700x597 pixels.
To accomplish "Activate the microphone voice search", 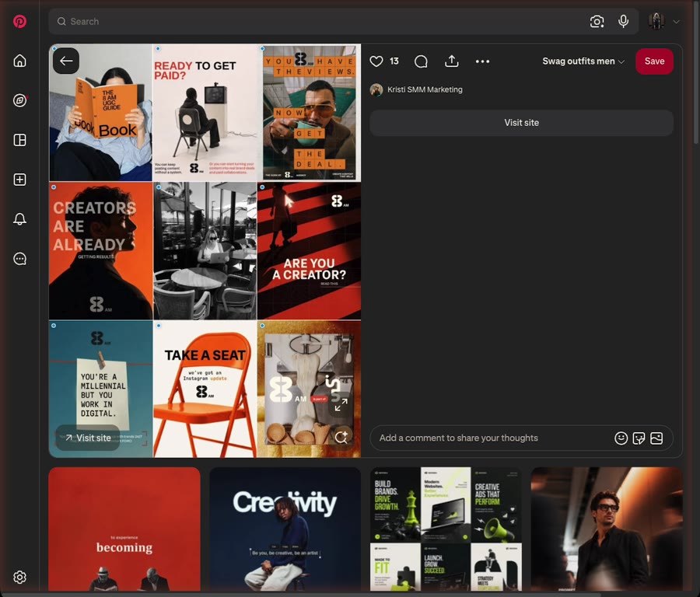I will tap(623, 22).
